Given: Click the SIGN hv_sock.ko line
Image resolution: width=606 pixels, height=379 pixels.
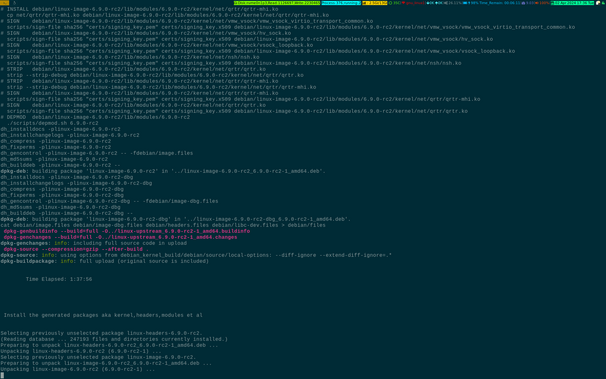Looking at the screenshot, I should pos(146,33).
